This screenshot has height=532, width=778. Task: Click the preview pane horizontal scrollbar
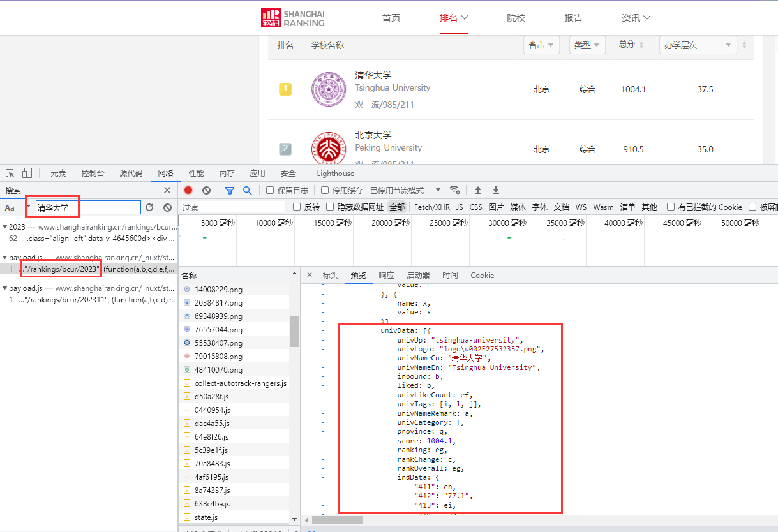coord(338,520)
